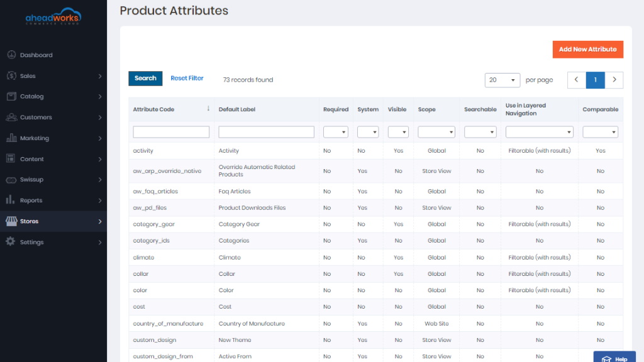Open the Layered Navigation filter dropdown
This screenshot has height=362, width=644.
pos(539,132)
